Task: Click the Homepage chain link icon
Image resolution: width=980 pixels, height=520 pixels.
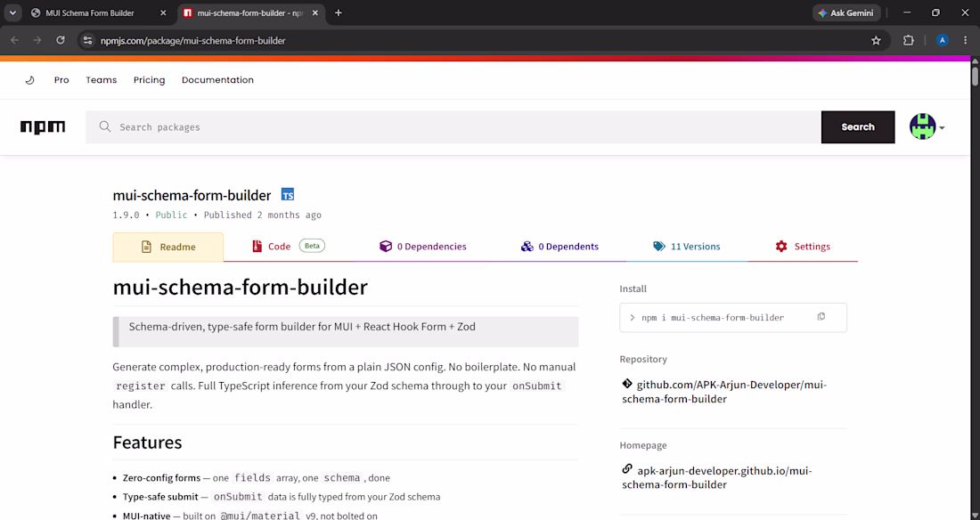Action: 627,469
